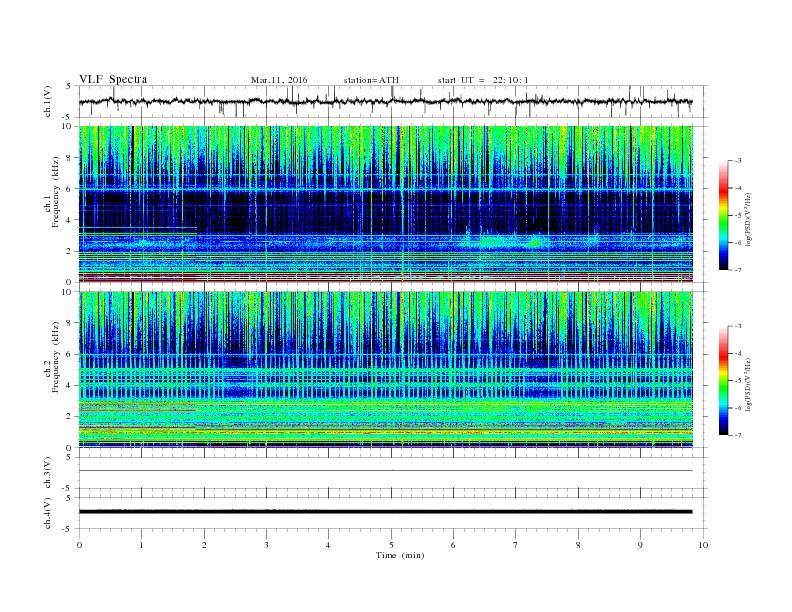The width and height of the screenshot is (792, 612).
Task: Click the ch.1 PSD color bar
Action: [x=723, y=215]
